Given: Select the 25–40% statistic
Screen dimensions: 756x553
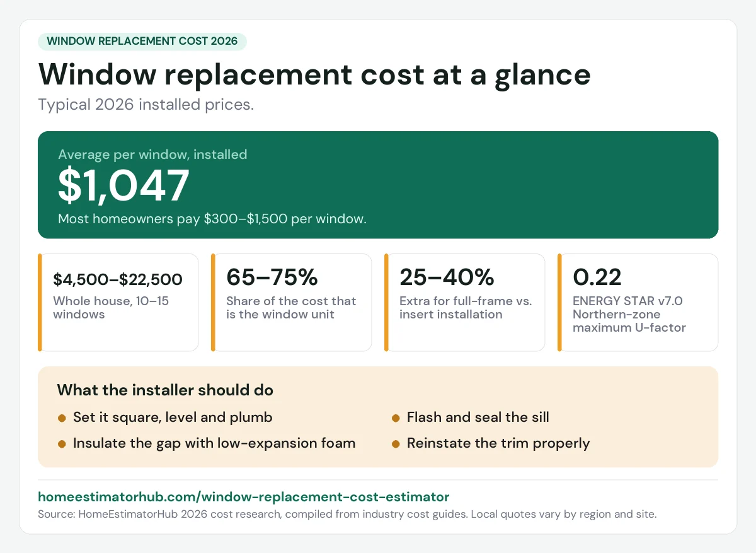Looking at the screenshot, I should (x=446, y=277).
